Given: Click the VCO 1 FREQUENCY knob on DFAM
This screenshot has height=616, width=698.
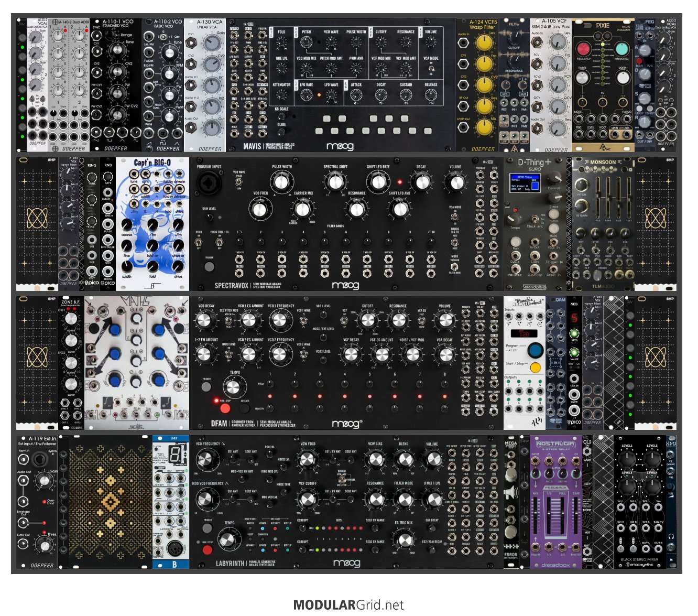Looking at the screenshot, I should click(280, 320).
